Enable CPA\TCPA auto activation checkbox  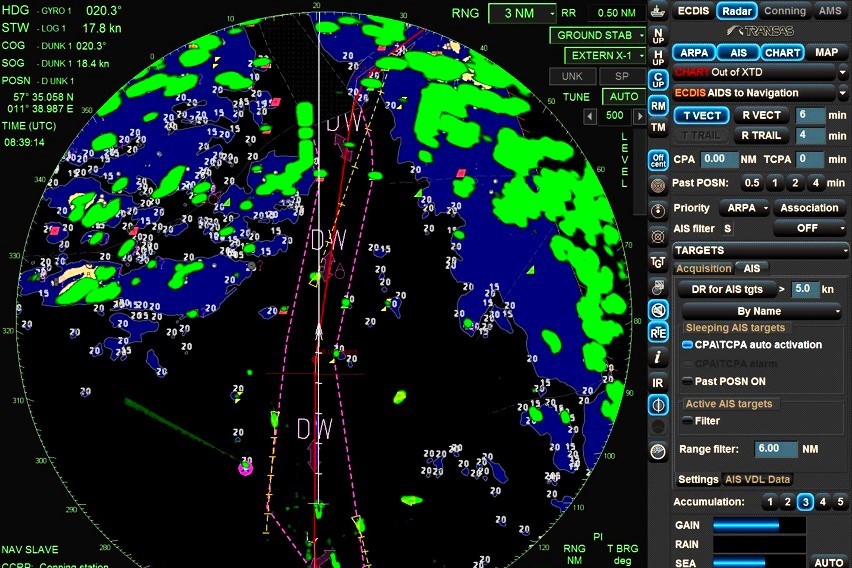click(x=688, y=345)
